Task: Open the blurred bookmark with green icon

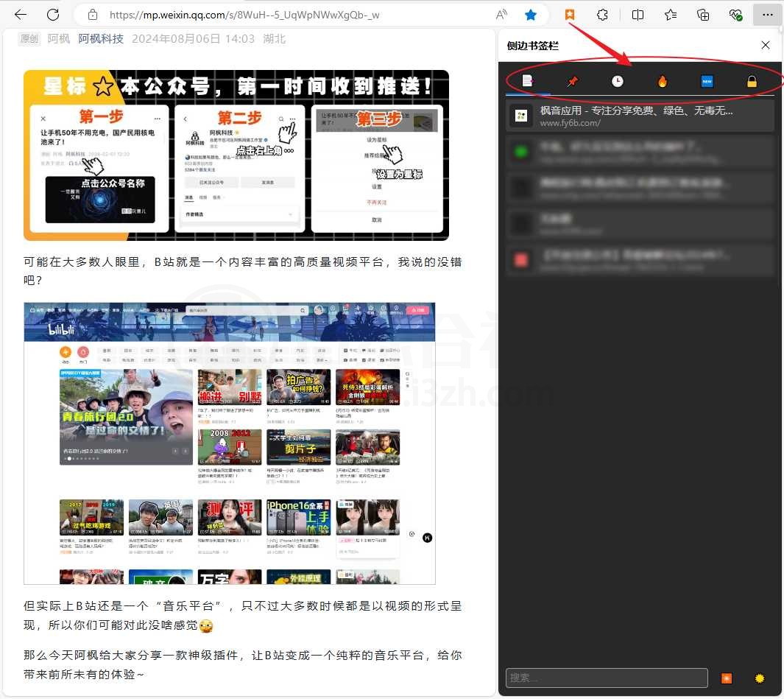Action: coord(640,152)
